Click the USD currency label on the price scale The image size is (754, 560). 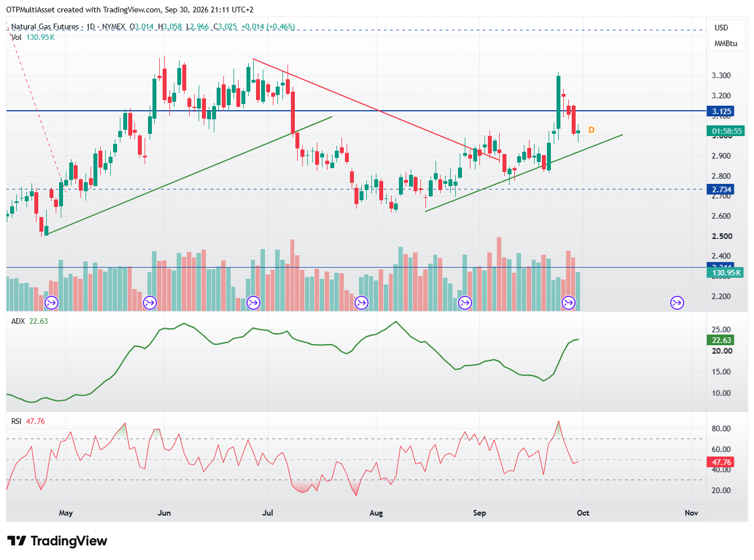721,28
